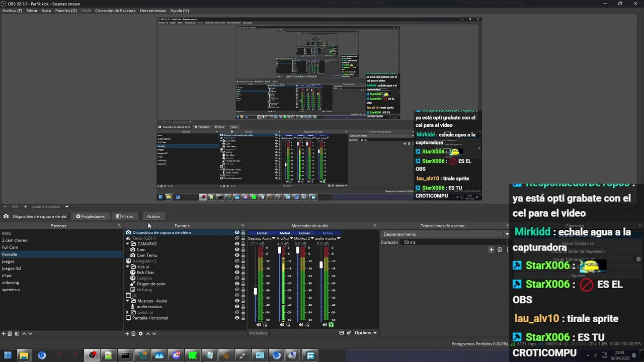
Task: Click the Duración 50 ms input field
Action: (x=455, y=242)
